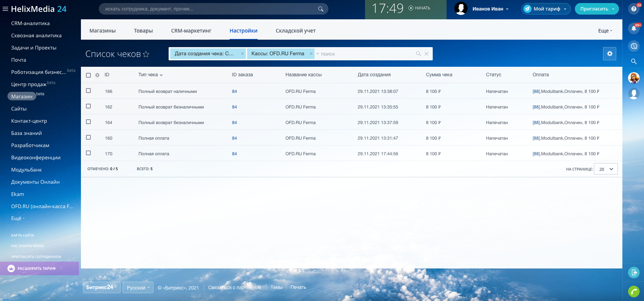Click the column settings gear in table header
644x301 pixels.
97,75
